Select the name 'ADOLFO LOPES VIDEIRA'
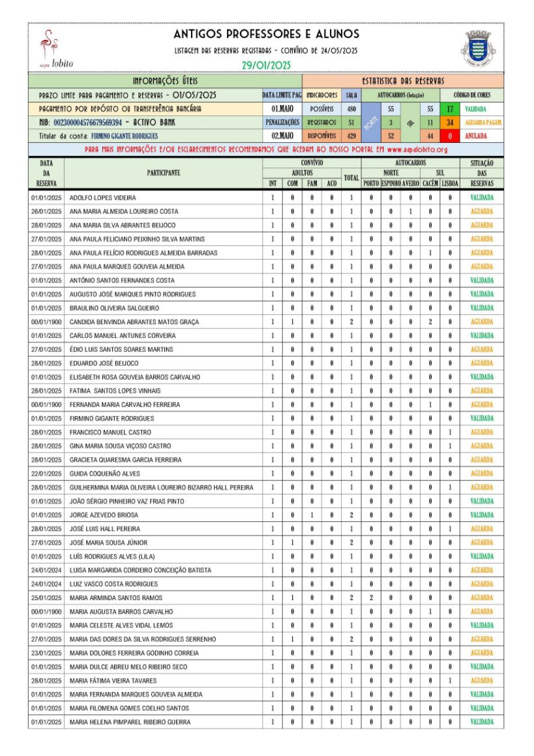The image size is (534, 756). coord(102,198)
